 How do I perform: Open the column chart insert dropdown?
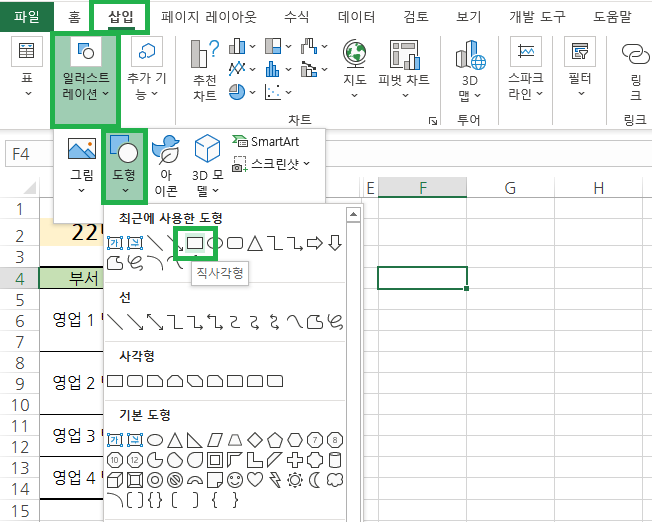pos(242,46)
